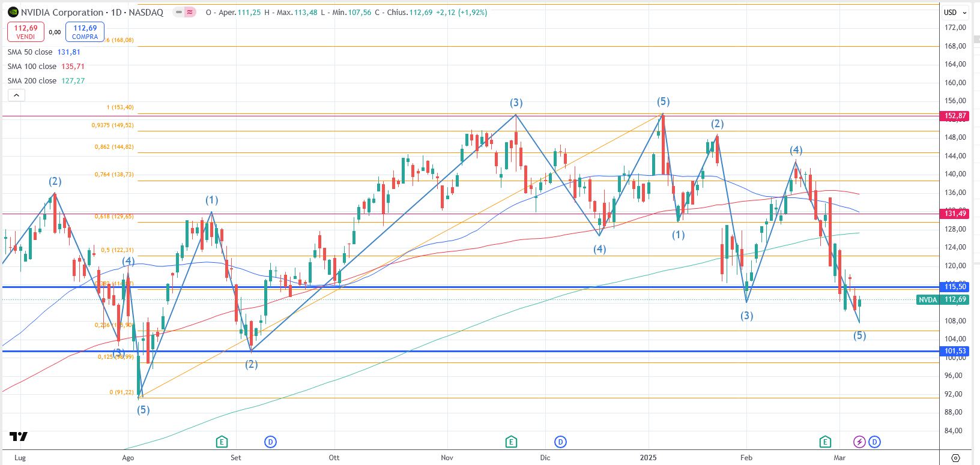Click the VENDI 112,69 sell button

26,32
